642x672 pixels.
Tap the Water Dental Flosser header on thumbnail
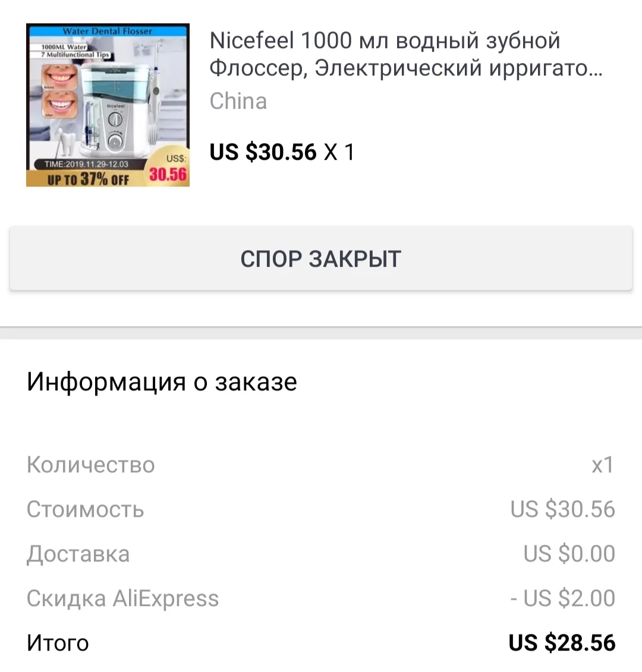(x=108, y=31)
